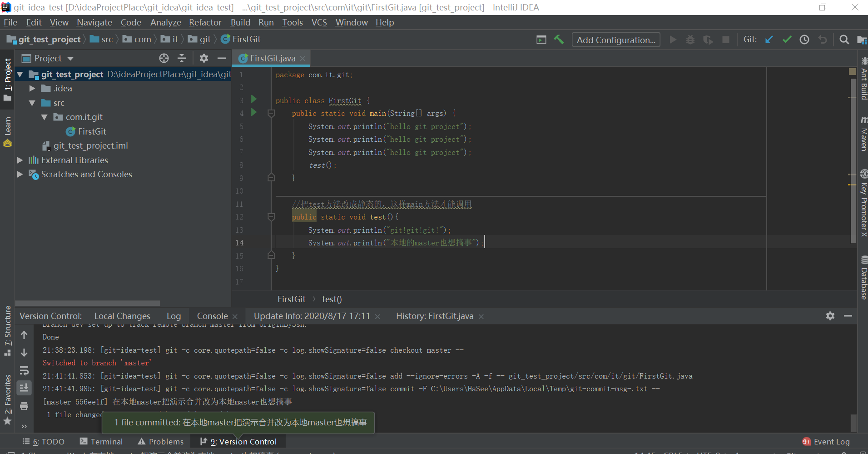This screenshot has height=454, width=868.
Task: Toggle Key Promoter X sidebar stripe
Action: click(x=863, y=203)
